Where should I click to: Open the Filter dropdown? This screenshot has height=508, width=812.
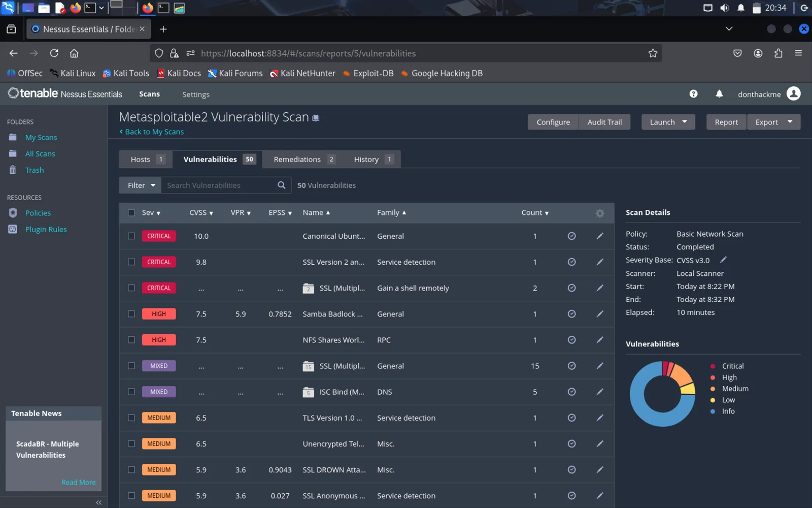click(x=140, y=185)
